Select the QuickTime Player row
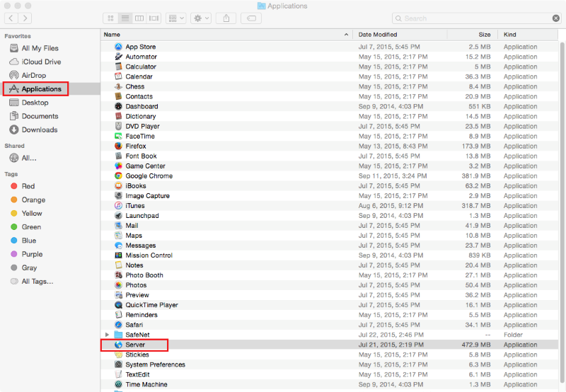566x392 pixels. pyautogui.click(x=329, y=305)
